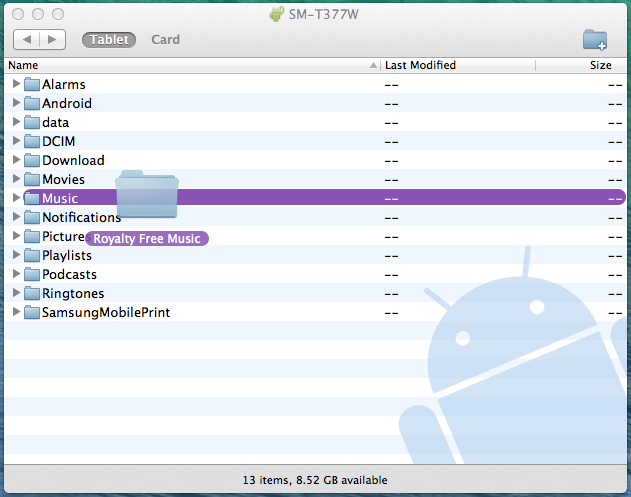
Task: Expand the Notifications folder triangle
Action: tap(16, 217)
